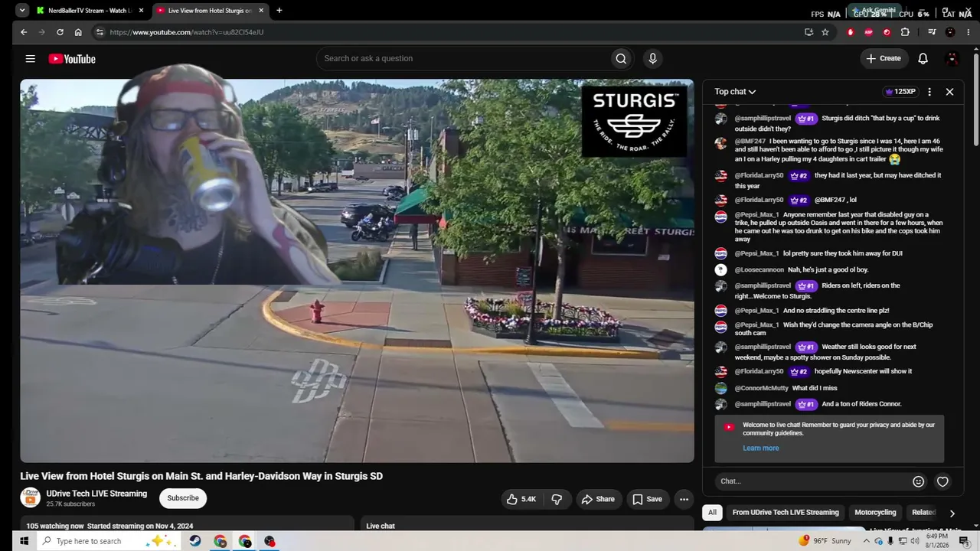Send a heart reaction in chat

pyautogui.click(x=942, y=481)
